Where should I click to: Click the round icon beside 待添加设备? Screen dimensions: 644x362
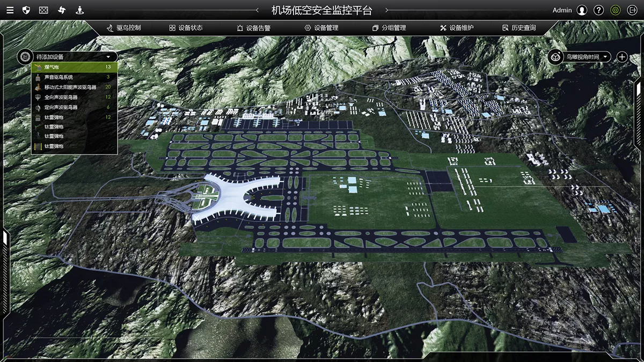[x=25, y=56]
